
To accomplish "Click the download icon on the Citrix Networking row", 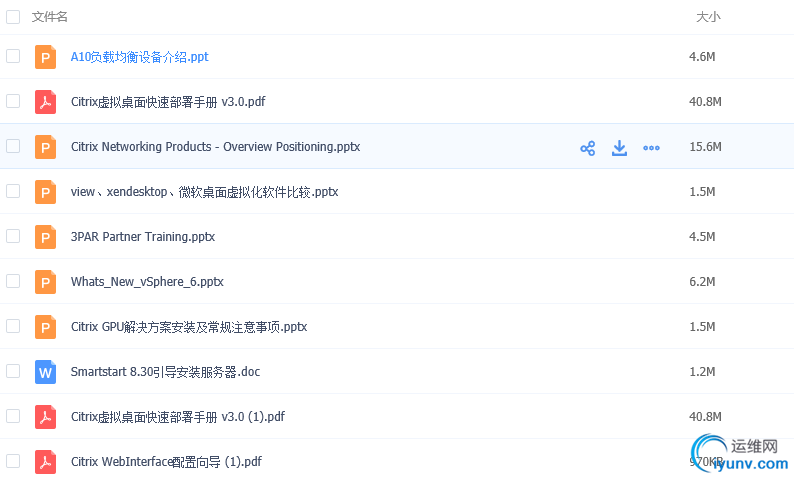I will click(619, 148).
